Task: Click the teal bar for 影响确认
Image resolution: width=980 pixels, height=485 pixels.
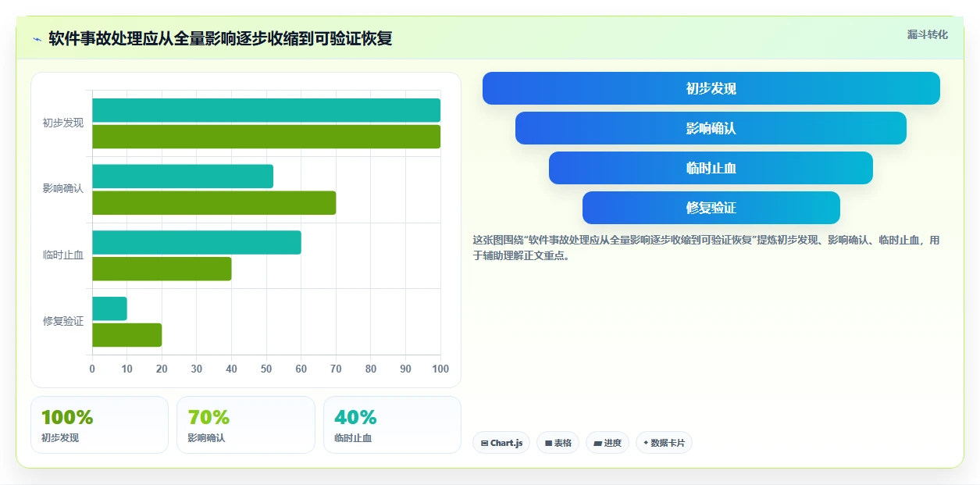Action: (x=183, y=177)
